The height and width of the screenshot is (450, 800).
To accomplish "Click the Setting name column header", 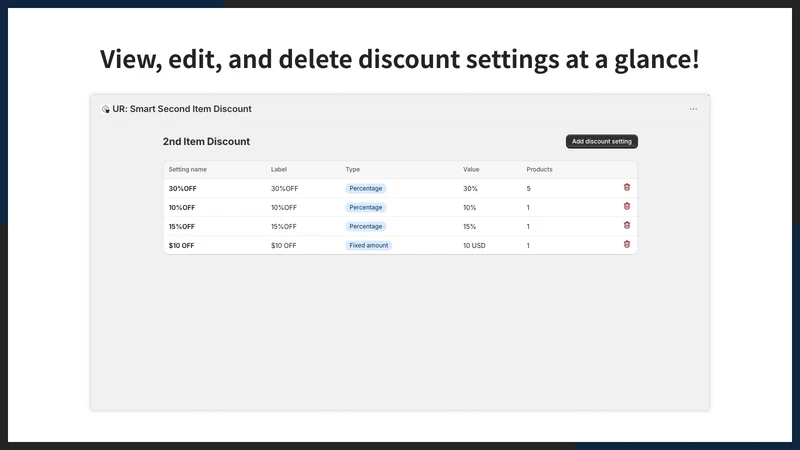I will click(x=188, y=169).
